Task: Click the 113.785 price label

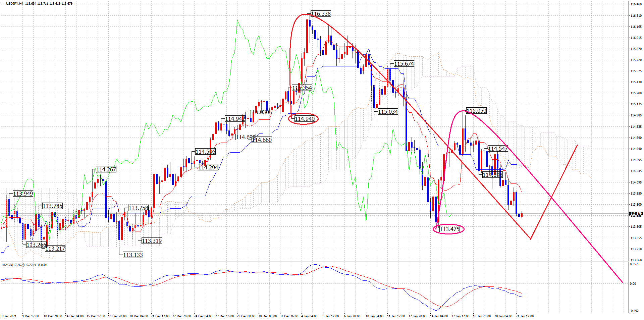Action: 52,206
